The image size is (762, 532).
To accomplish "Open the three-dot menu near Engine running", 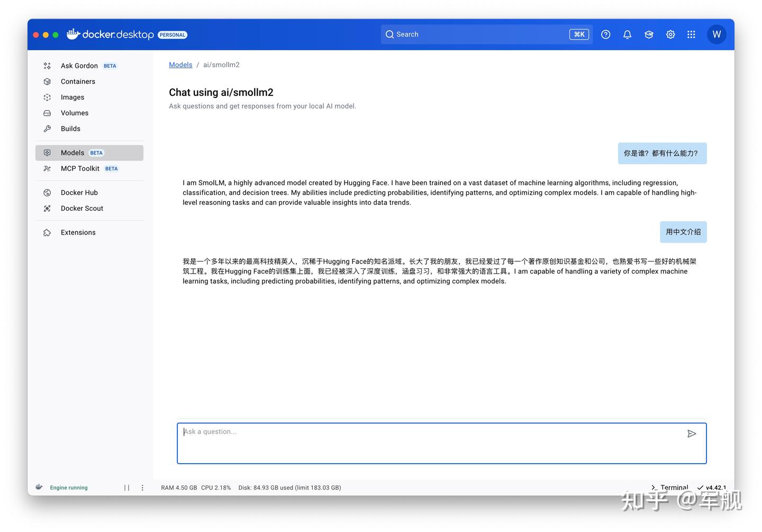I will point(142,487).
